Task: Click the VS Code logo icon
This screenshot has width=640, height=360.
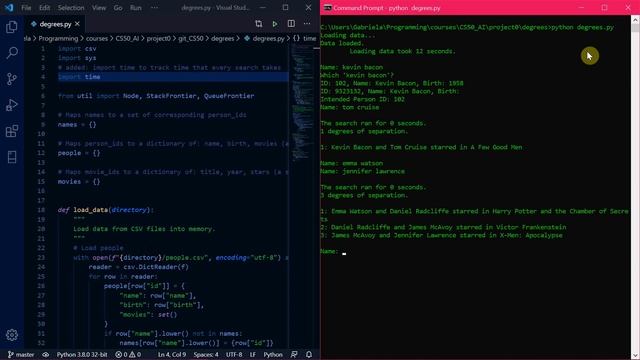Action: coord(9,7)
